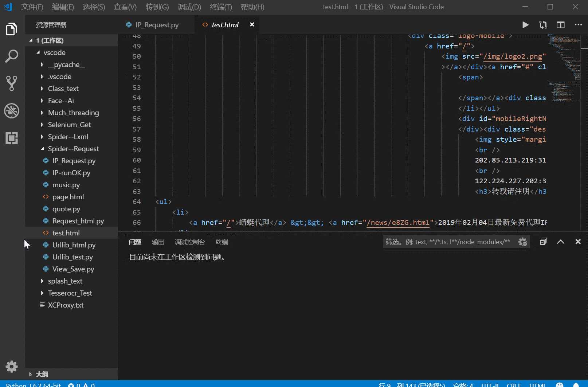Maximize the panel with the up chevron

[561, 242]
